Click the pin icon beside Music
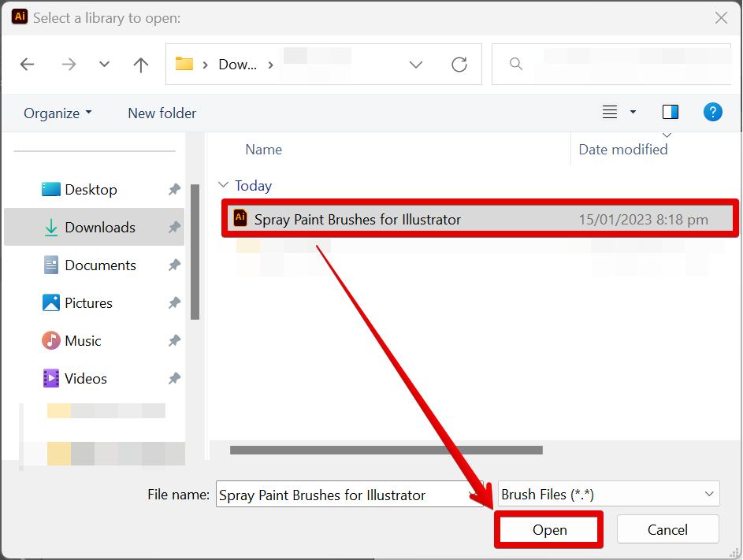Viewport: 743px width, 560px height. tap(174, 341)
